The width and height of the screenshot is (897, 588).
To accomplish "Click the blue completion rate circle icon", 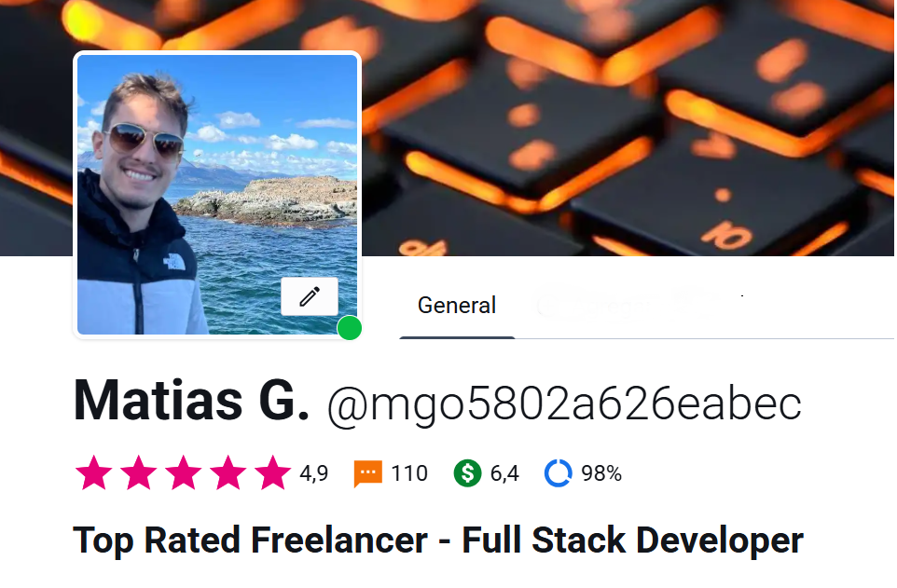I will click(558, 473).
